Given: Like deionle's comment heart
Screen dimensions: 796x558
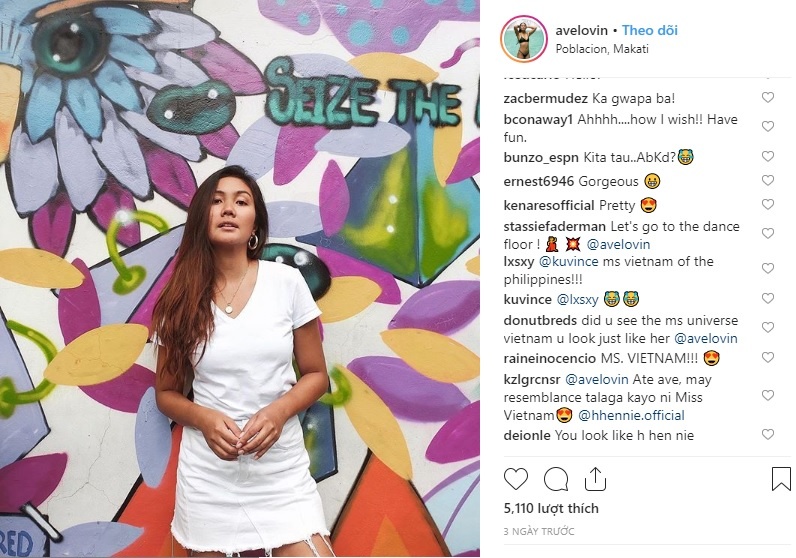Looking at the screenshot, I should pyautogui.click(x=768, y=434).
